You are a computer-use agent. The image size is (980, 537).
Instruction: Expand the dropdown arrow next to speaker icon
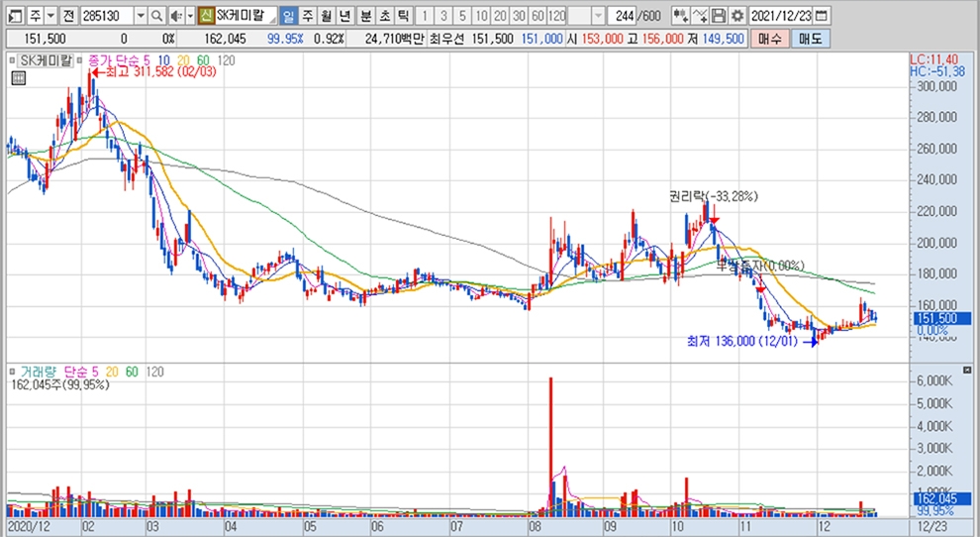[190, 16]
